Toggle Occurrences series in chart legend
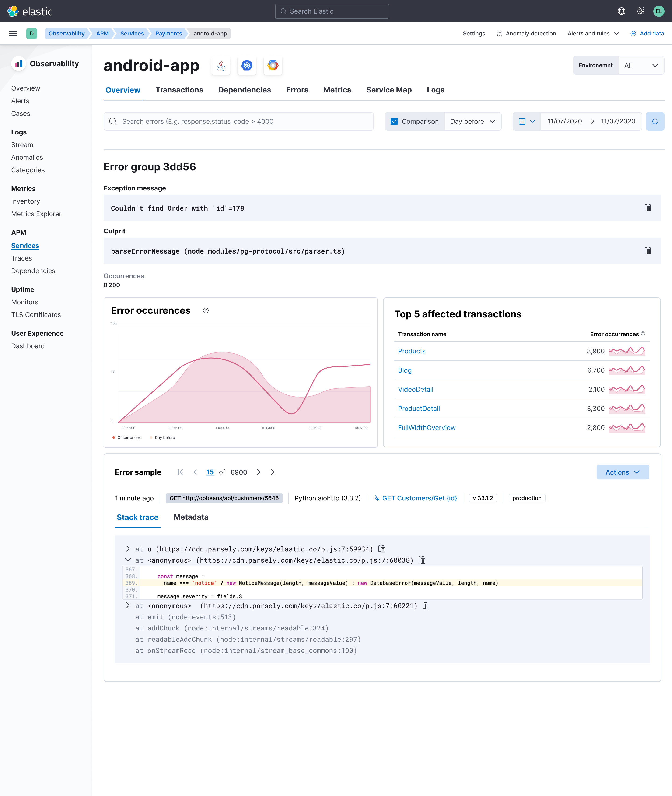The image size is (672, 796). point(126,437)
